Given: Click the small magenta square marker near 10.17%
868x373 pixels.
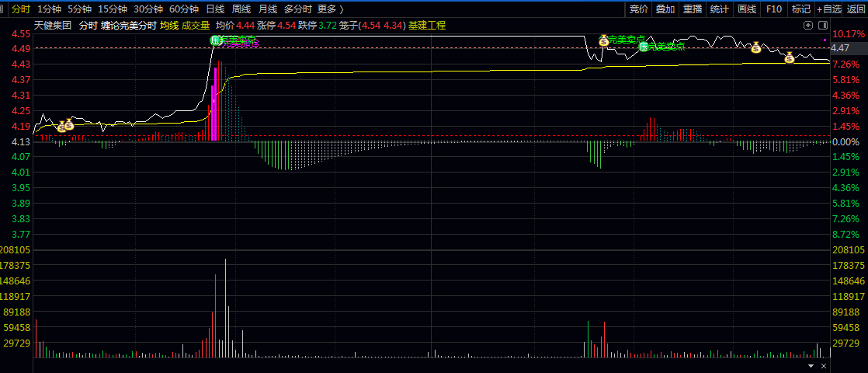Looking at the screenshot, I should pyautogui.click(x=825, y=40).
